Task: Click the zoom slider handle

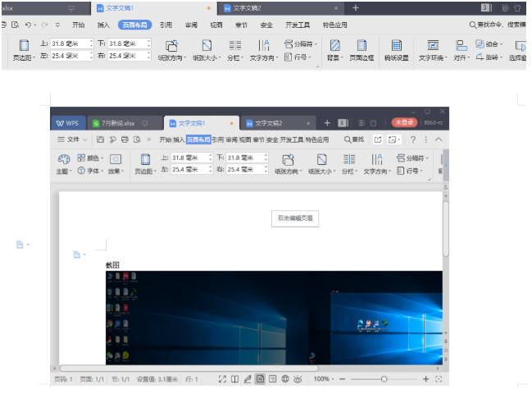Action: coord(384,379)
